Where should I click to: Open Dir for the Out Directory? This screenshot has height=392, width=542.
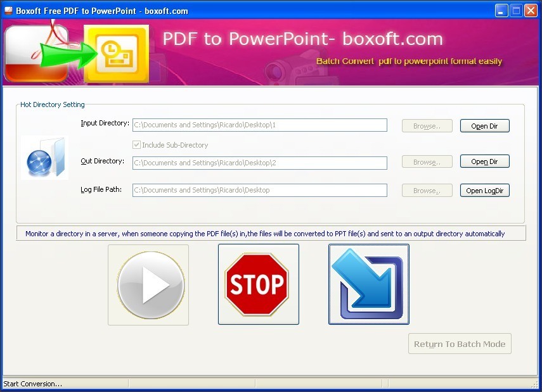(x=484, y=161)
